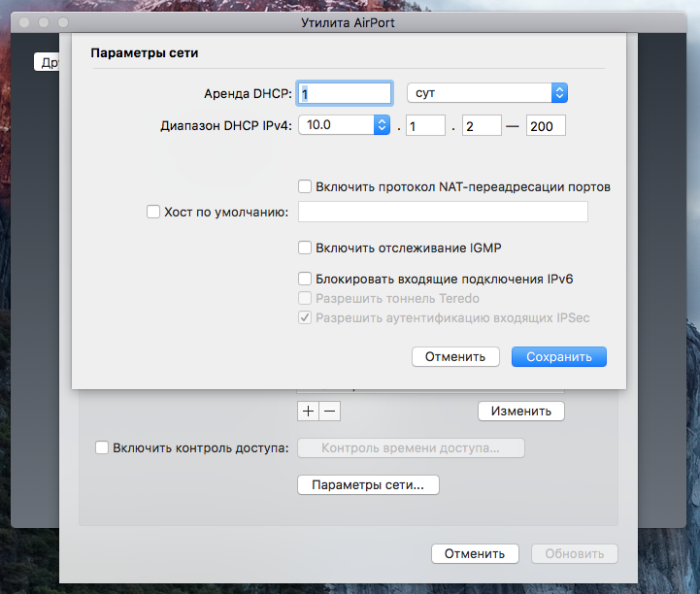The image size is (700, 594).
Task: Click the window title 'Утилита AirPort'
Action: click(348, 22)
